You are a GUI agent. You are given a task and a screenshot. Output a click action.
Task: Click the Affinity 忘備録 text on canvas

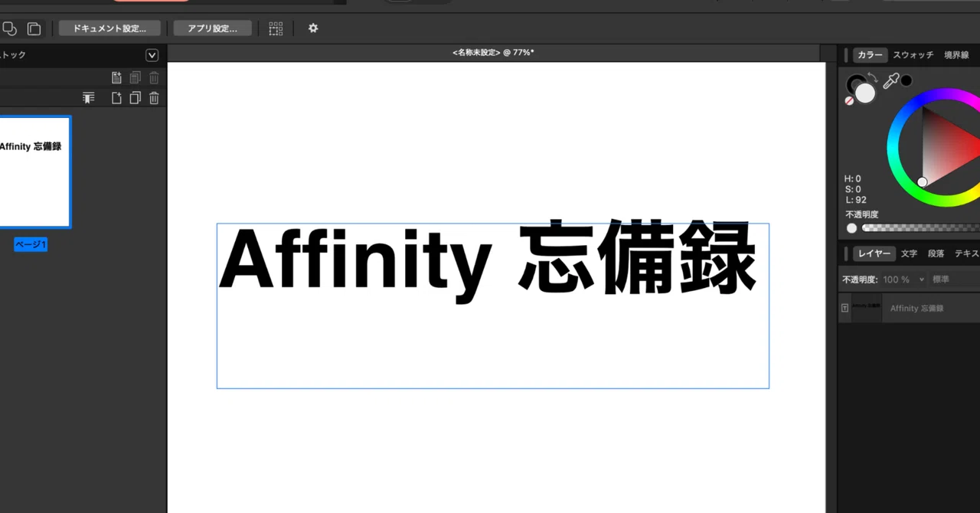[488, 260]
